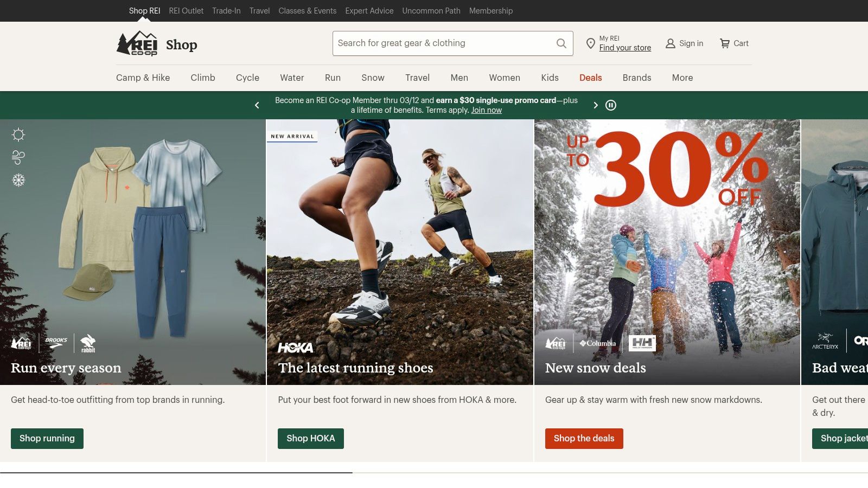Click the 'My REI' label
This screenshot has height=488, width=868.
609,38
